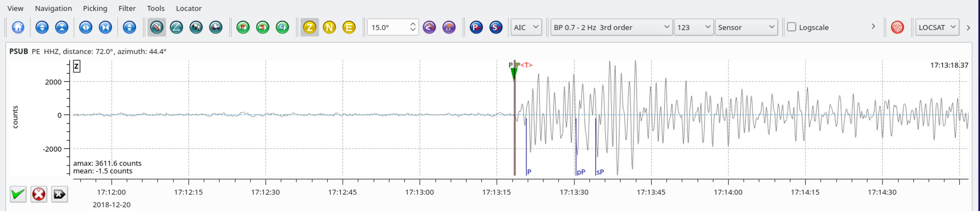Image resolution: width=980 pixels, height=211 pixels.
Task: Expand the toolbar overflow chevron beside LOCSAT
Action: point(968,28)
